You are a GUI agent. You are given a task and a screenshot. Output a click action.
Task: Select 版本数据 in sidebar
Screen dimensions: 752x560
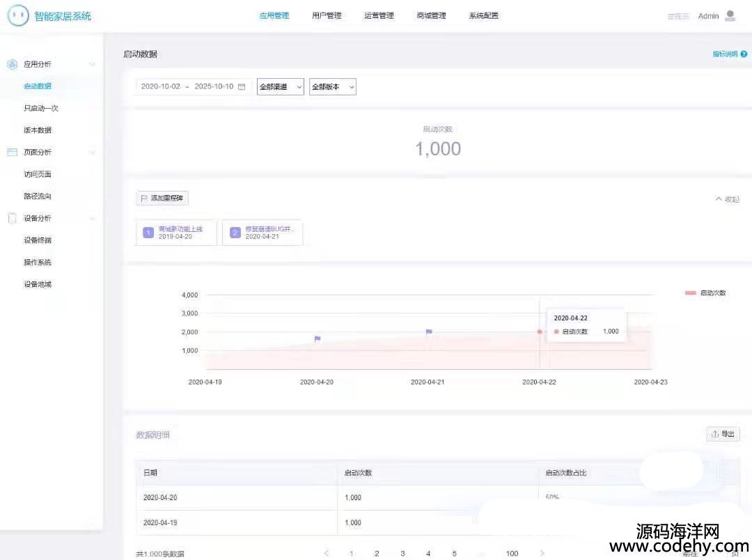(38, 130)
